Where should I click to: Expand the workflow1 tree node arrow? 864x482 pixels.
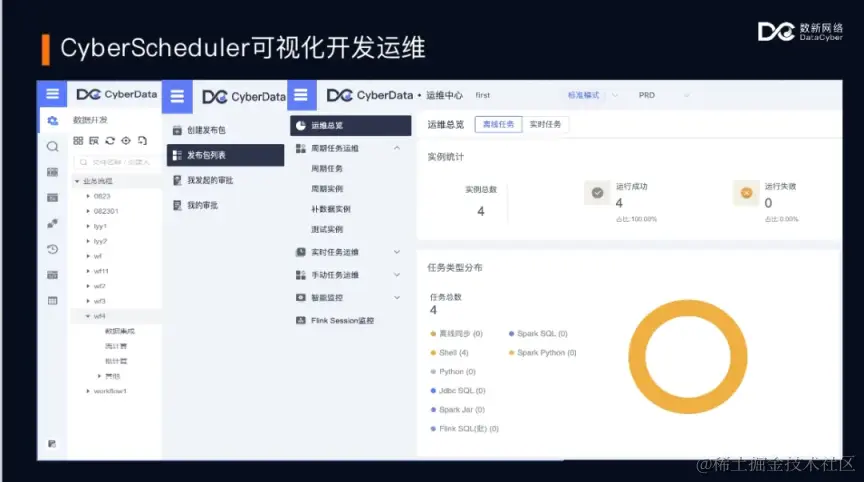click(x=88, y=391)
